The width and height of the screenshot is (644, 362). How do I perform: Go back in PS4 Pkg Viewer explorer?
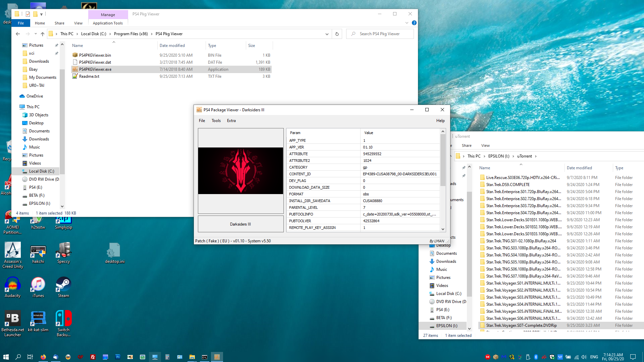pyautogui.click(x=18, y=34)
